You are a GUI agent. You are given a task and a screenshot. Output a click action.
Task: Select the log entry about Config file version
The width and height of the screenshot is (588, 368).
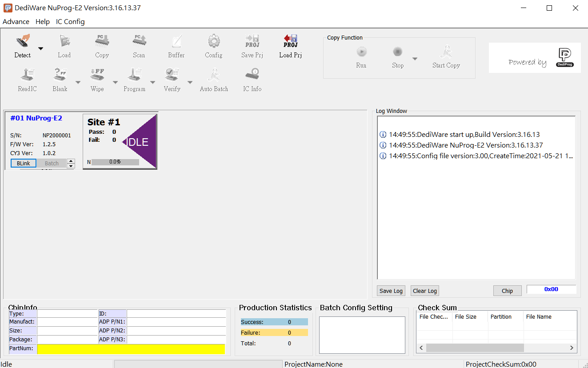click(x=476, y=156)
